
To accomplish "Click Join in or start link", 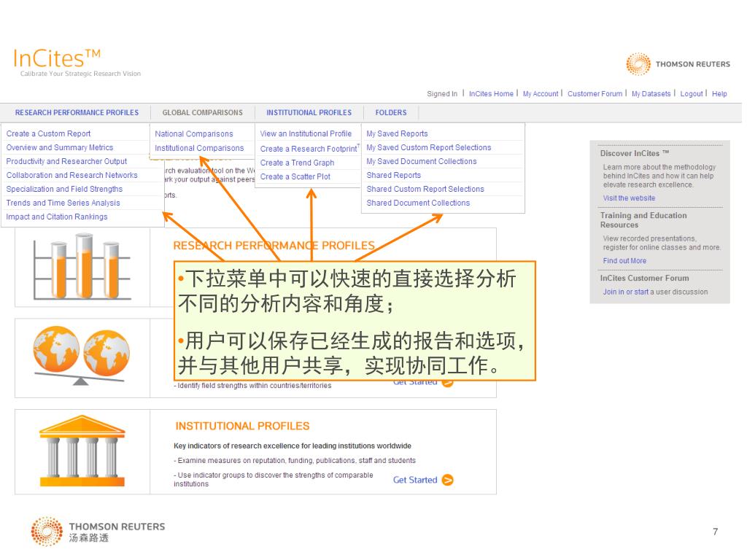I will (625, 292).
